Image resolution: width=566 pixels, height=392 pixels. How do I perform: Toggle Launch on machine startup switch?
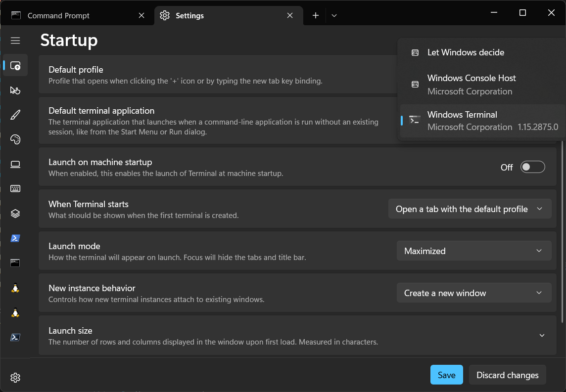(532, 167)
